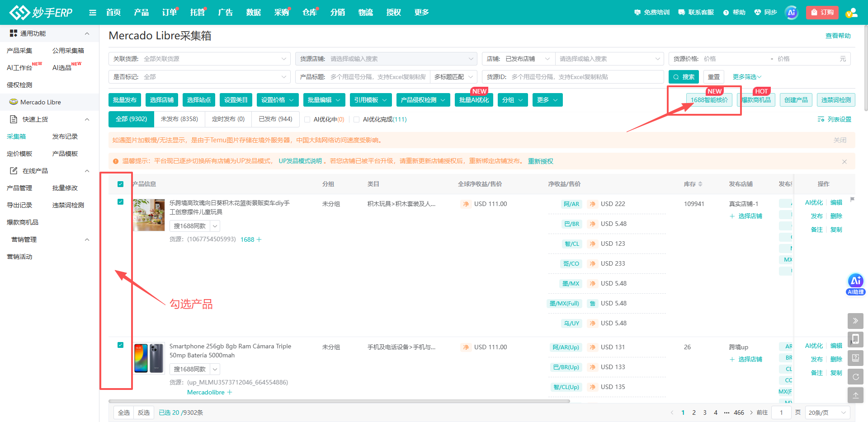Click the 同步 sync icon in the header
The image size is (868, 422).
pos(765,12)
